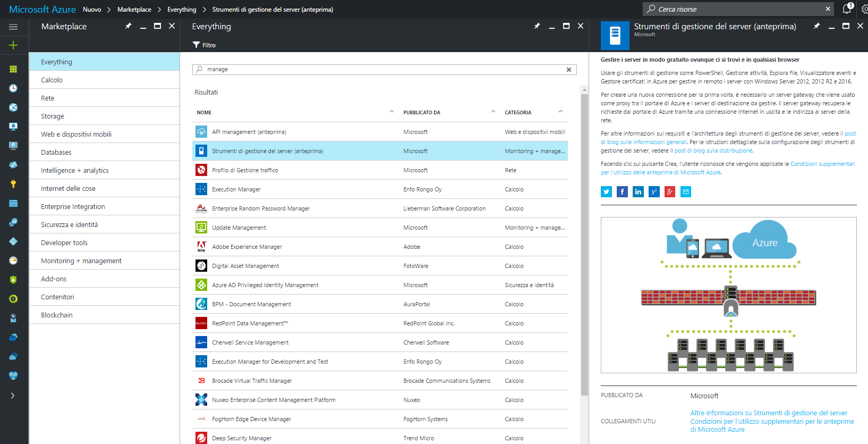Click Update Management row icon
This screenshot has width=868, height=444.
pos(201,228)
